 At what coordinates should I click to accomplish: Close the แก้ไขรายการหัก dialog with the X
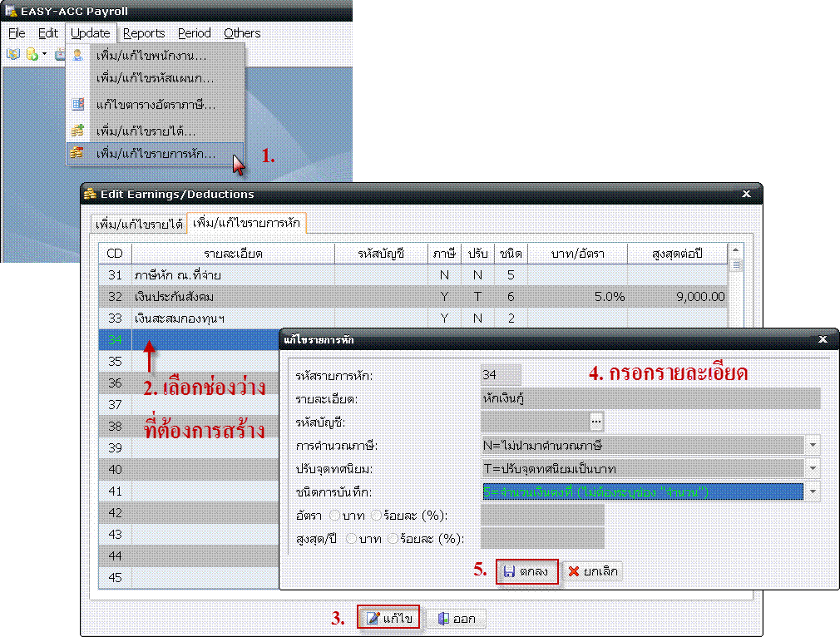click(x=823, y=339)
